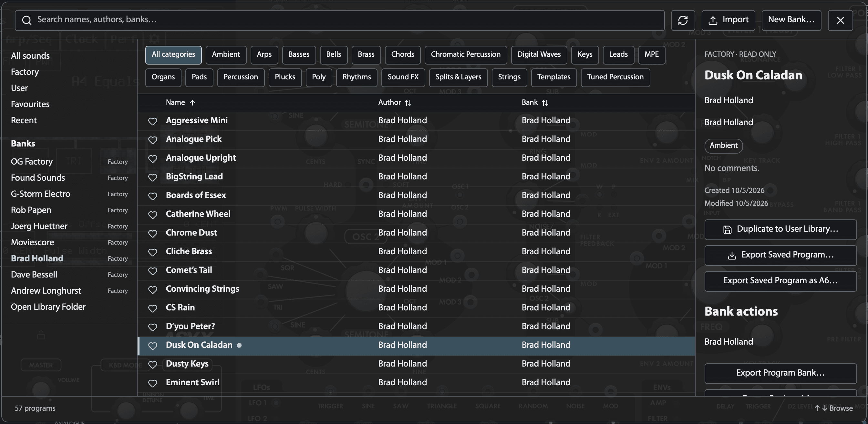The height and width of the screenshot is (424, 868).
Task: Click the heart icon for Cliche Brass
Action: [x=153, y=252]
